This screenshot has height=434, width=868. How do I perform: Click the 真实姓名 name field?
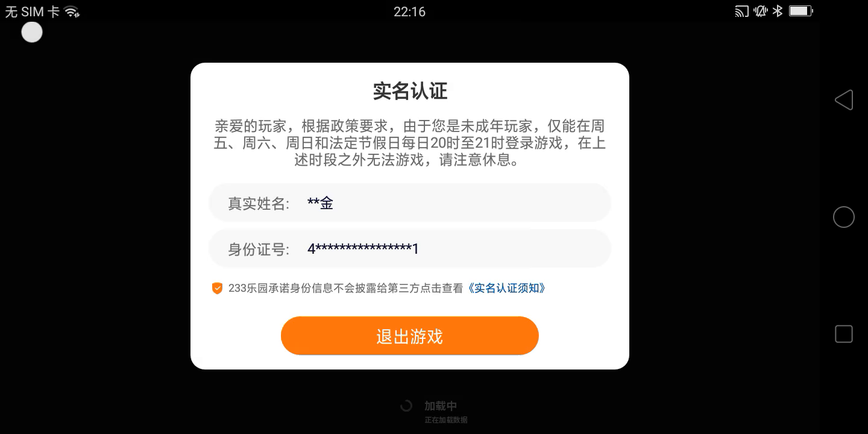[410, 203]
